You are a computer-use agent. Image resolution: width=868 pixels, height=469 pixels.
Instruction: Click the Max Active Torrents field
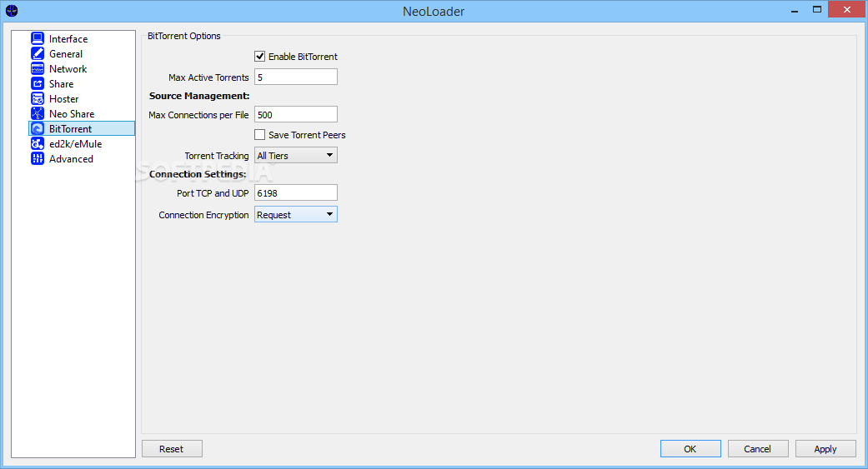coord(296,77)
